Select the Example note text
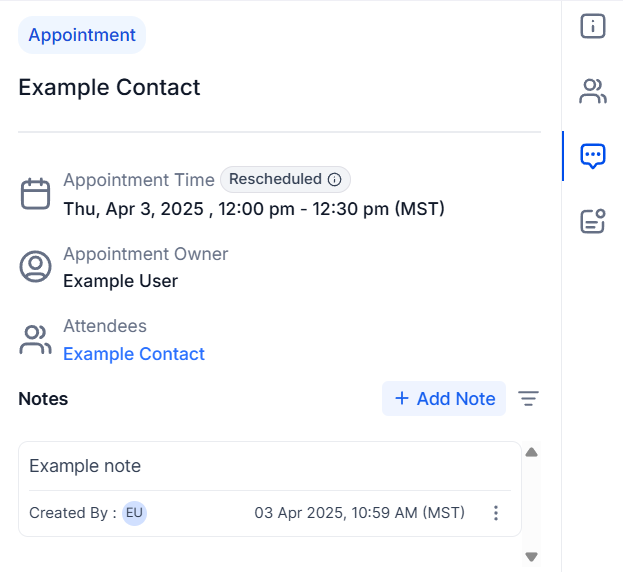The height and width of the screenshot is (572, 623). point(85,466)
